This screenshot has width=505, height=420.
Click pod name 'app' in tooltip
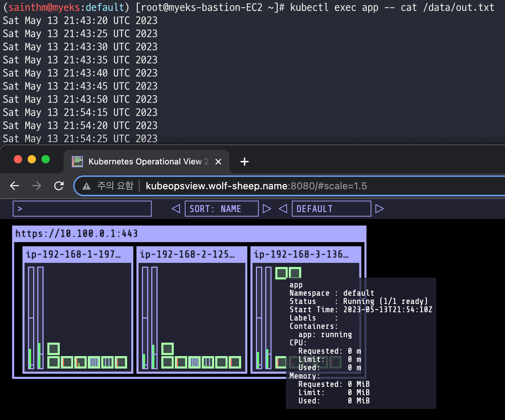click(x=296, y=285)
